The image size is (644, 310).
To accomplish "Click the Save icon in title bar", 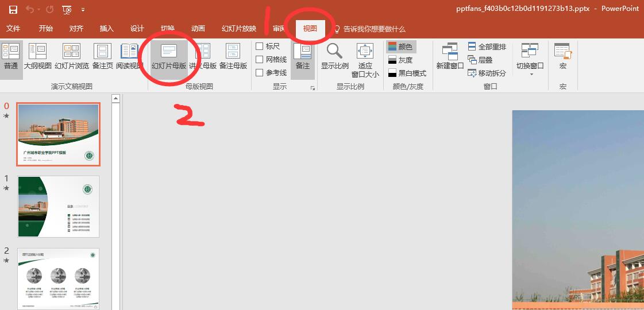I will coord(13,9).
